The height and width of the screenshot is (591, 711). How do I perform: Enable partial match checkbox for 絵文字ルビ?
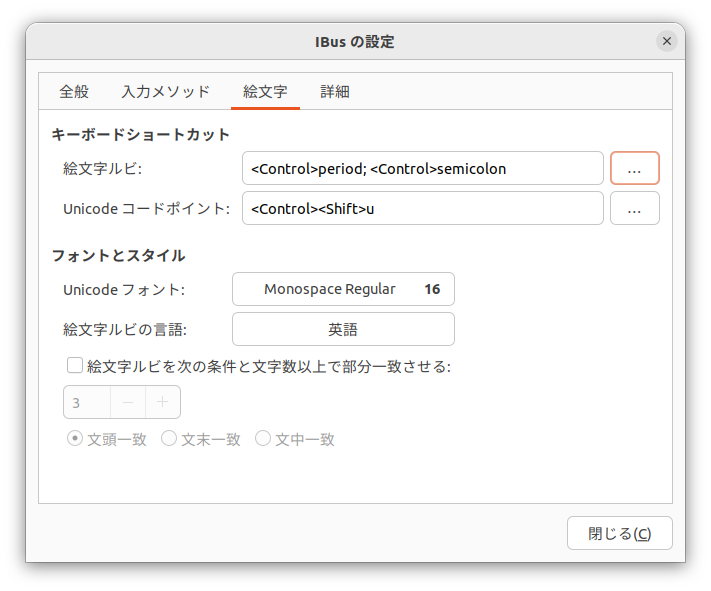tap(75, 365)
